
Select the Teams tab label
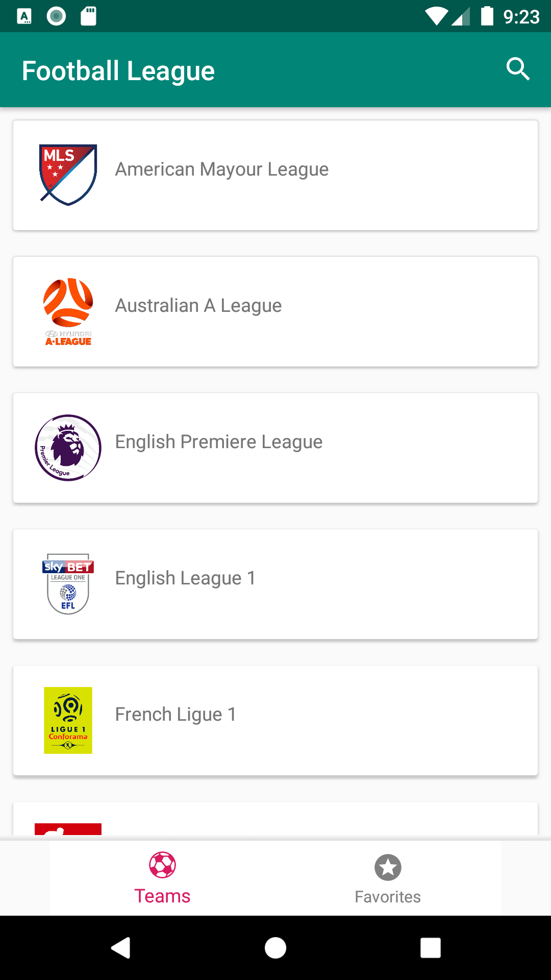pyautogui.click(x=162, y=896)
